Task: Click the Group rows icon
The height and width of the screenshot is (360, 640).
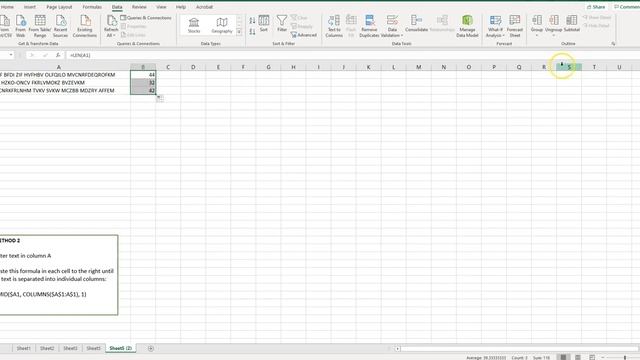Action: 537,20
